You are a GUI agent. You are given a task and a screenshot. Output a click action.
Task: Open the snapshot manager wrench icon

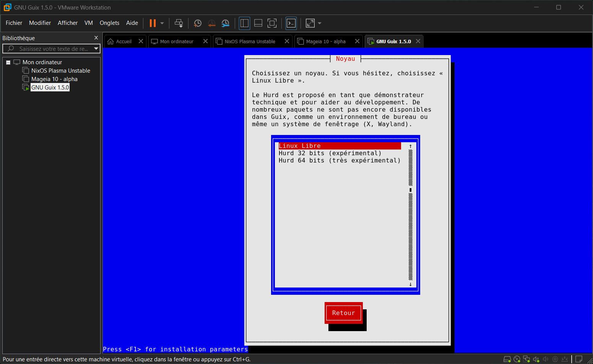pyautogui.click(x=226, y=23)
